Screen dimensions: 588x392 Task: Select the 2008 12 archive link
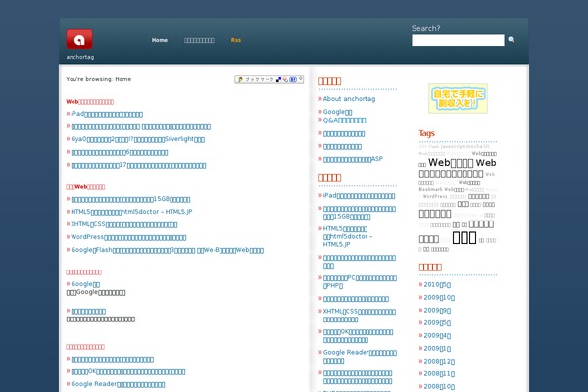coord(439,362)
